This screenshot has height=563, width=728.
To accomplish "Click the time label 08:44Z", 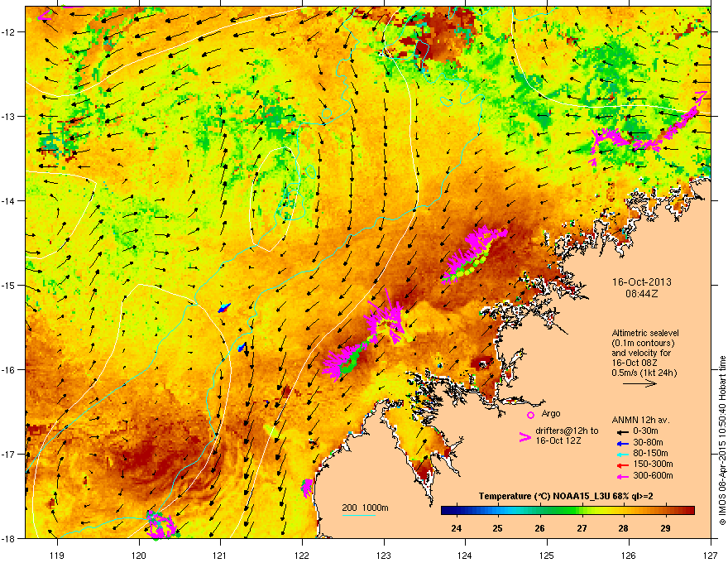I will [x=641, y=294].
